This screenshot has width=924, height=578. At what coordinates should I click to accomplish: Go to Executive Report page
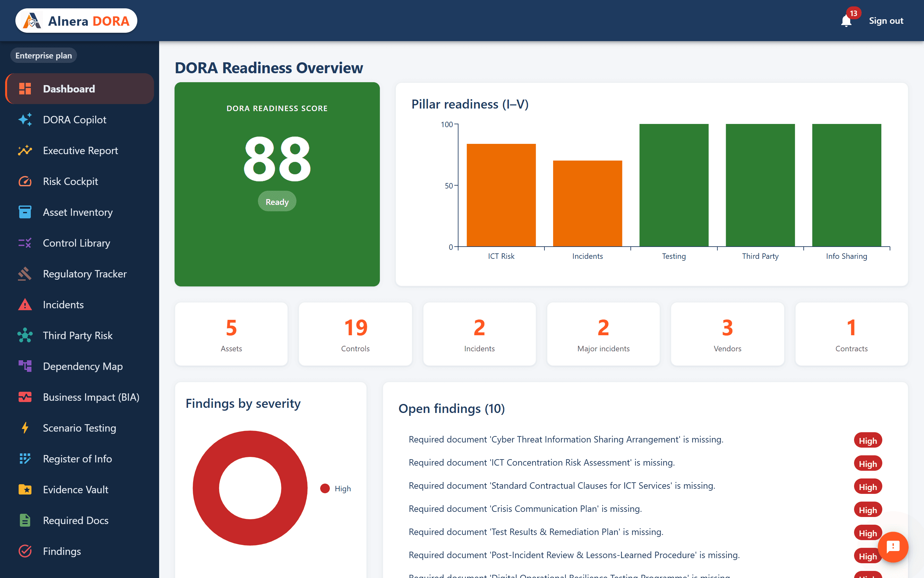pos(80,150)
